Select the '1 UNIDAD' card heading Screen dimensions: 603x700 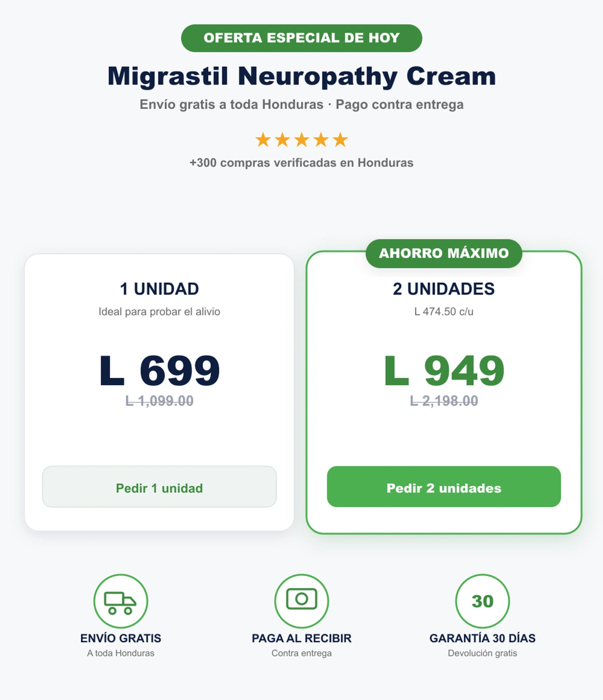click(159, 289)
